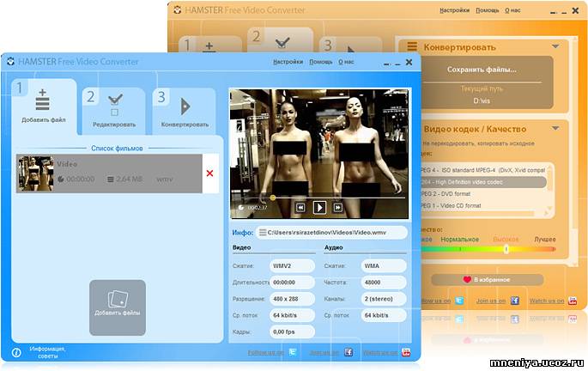
Task: Open the Добавить файл step tab
Action: (x=44, y=106)
